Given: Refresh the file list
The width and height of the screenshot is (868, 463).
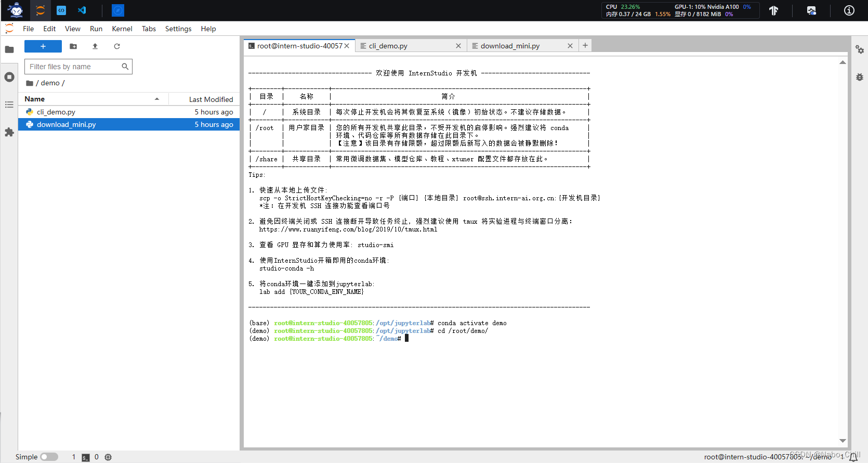Looking at the screenshot, I should click(x=117, y=46).
